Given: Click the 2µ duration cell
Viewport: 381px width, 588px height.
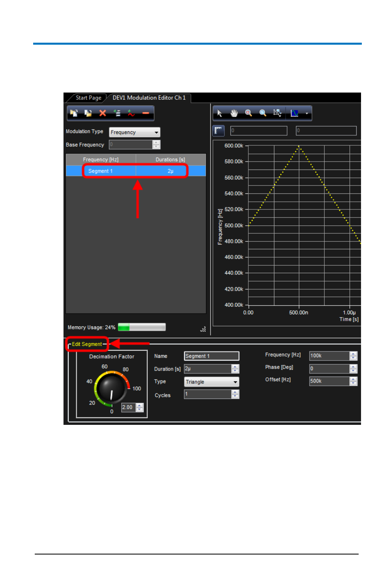Looking at the screenshot, I should tap(171, 171).
